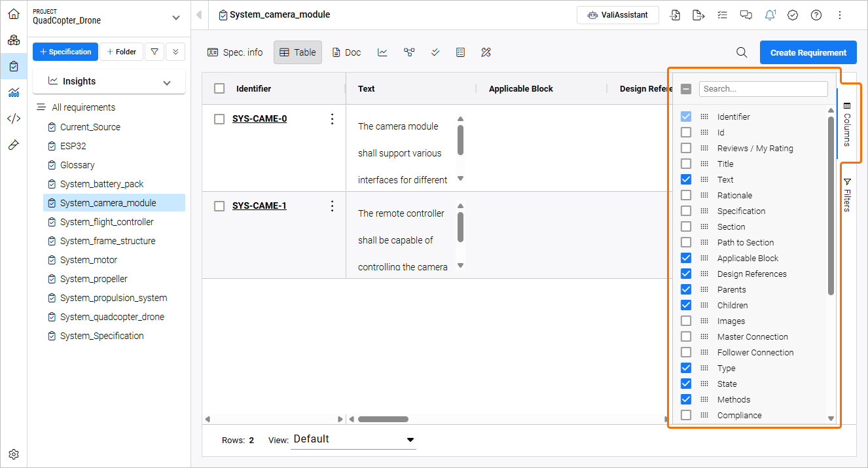Click the search magnifier icon

pos(742,52)
